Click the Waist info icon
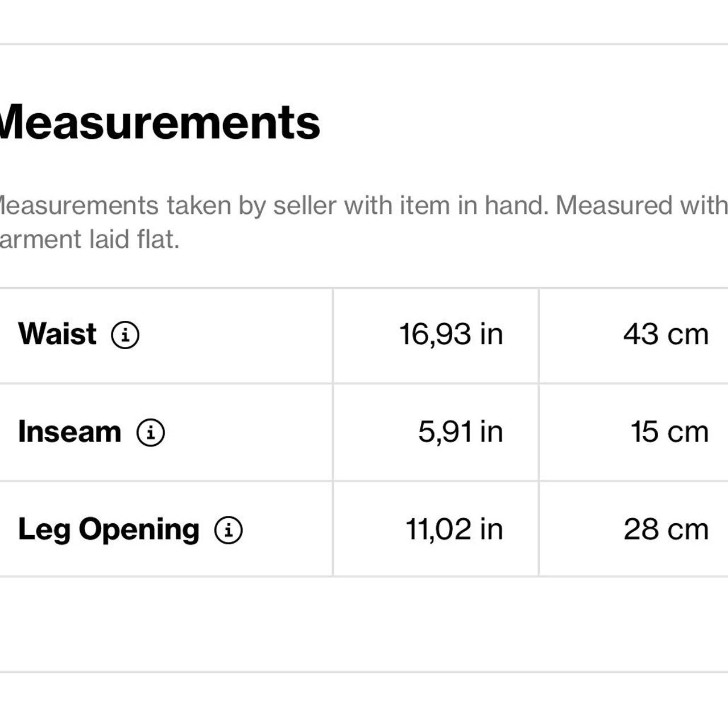Viewport: 728px width, 728px height. [125, 334]
